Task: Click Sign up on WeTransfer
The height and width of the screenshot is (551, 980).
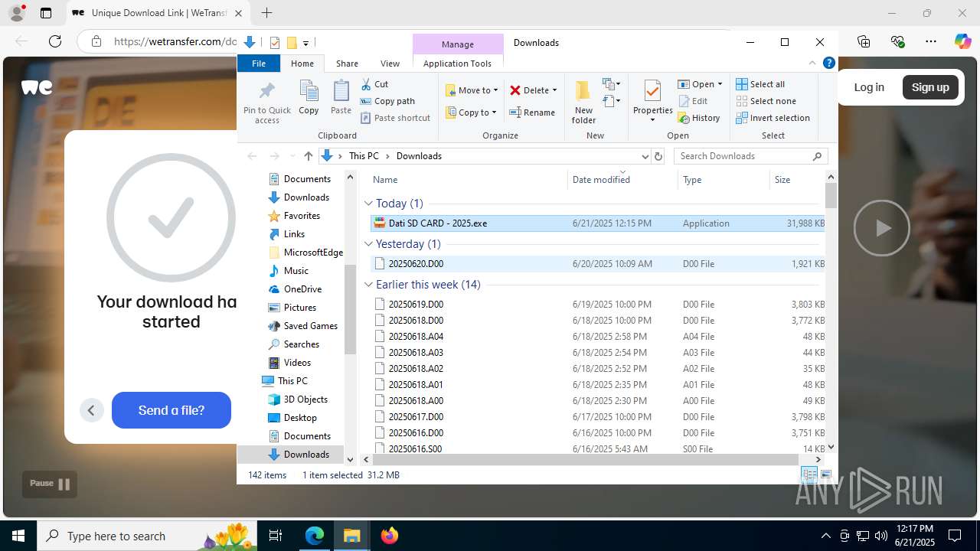Action: pyautogui.click(x=930, y=87)
